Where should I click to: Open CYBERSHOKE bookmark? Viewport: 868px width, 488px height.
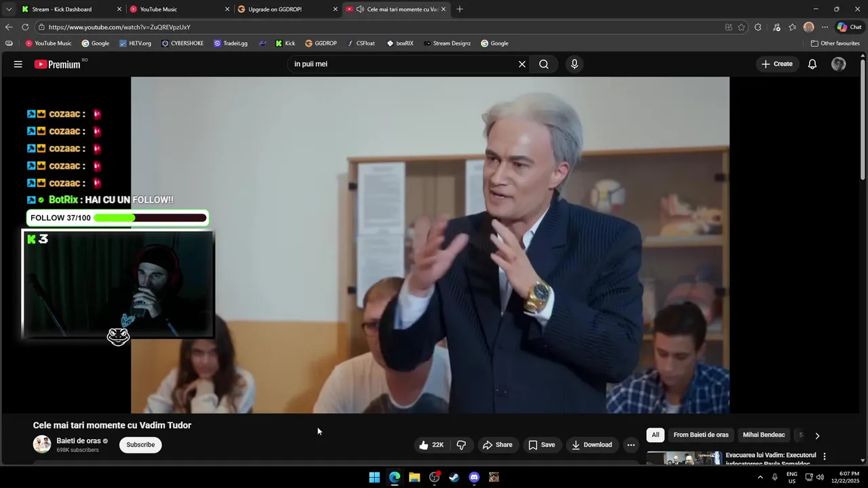(x=182, y=43)
